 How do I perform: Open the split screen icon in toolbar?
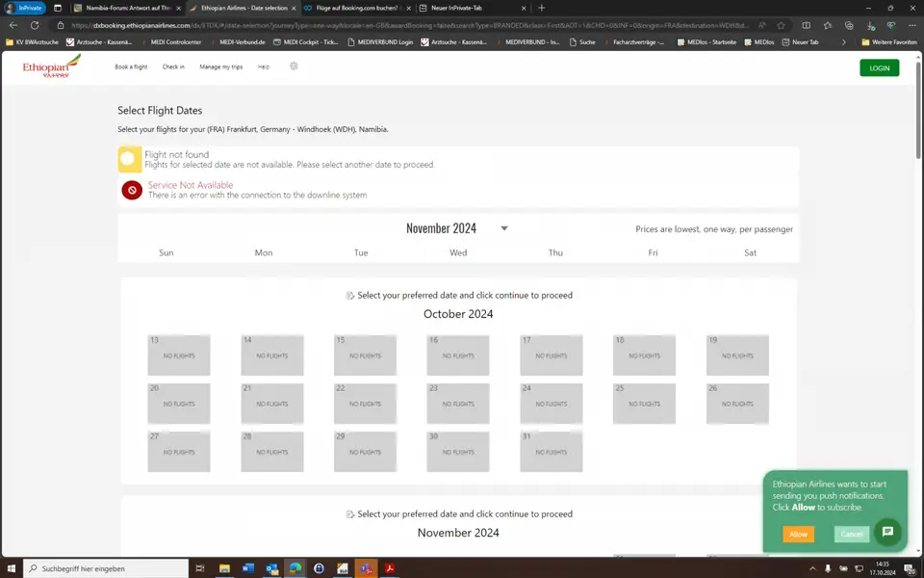click(807, 25)
